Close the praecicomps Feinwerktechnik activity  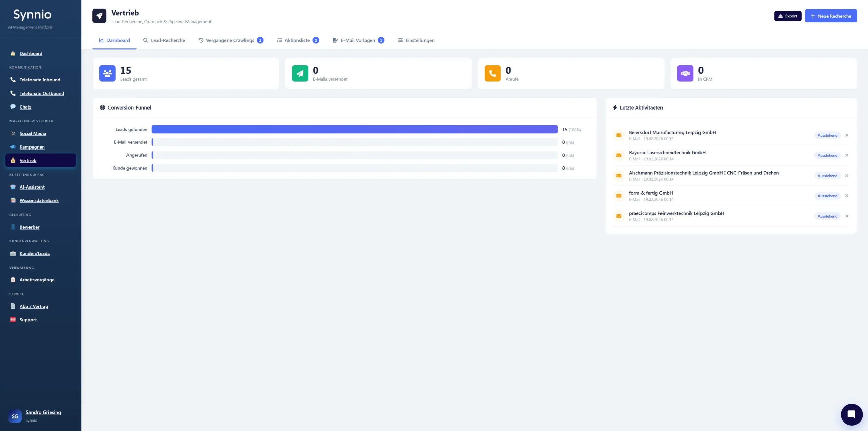[x=847, y=216]
